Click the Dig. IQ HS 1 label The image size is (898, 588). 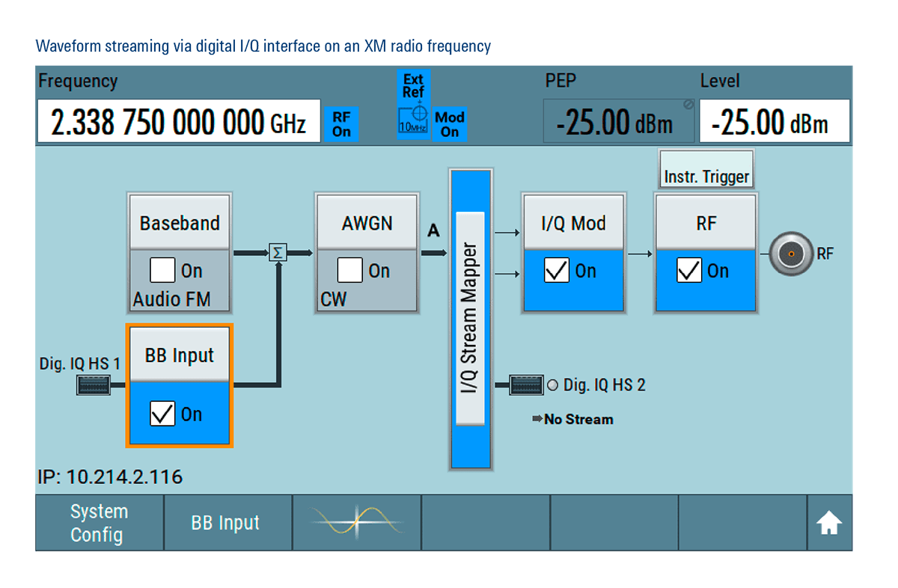pos(80,364)
